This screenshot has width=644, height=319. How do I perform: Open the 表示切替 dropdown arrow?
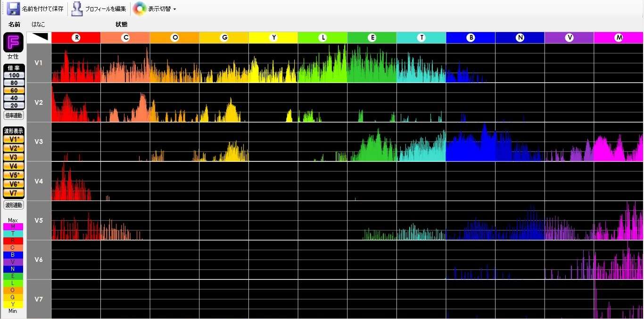point(174,9)
